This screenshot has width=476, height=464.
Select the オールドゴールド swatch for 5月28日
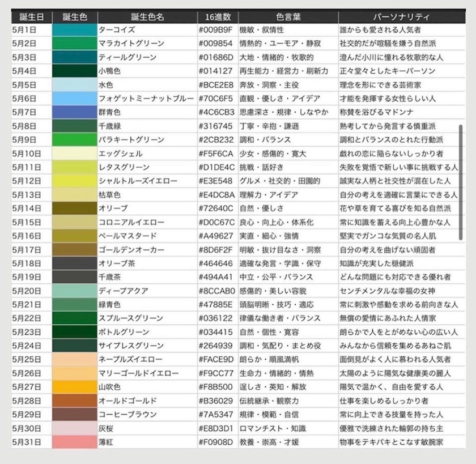[75, 401]
